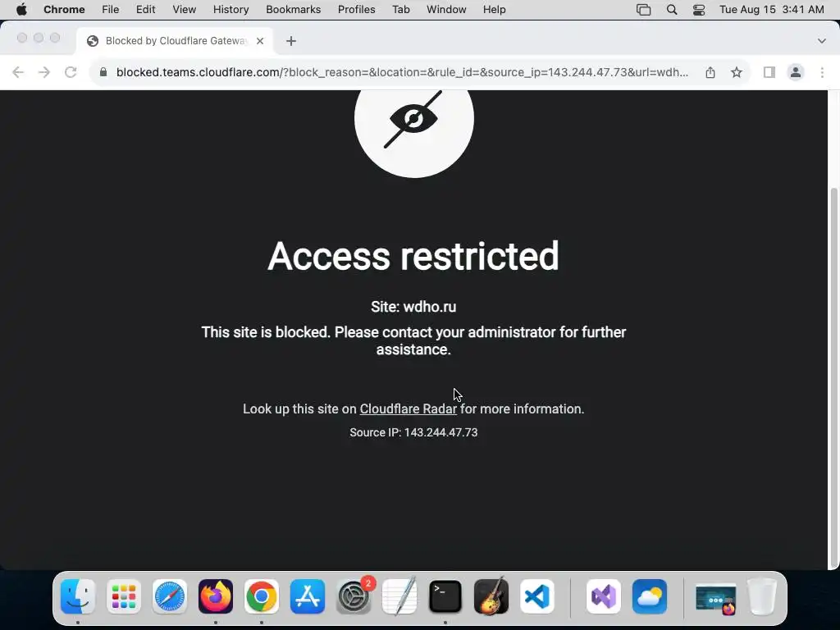View site information via the lock icon
The width and height of the screenshot is (840, 630).
click(x=103, y=72)
